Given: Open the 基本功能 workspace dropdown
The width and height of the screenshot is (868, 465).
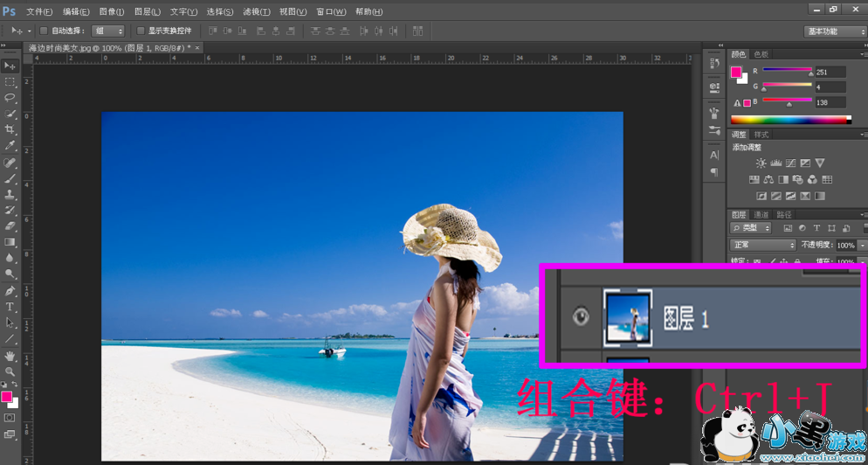Looking at the screenshot, I should click(x=834, y=31).
